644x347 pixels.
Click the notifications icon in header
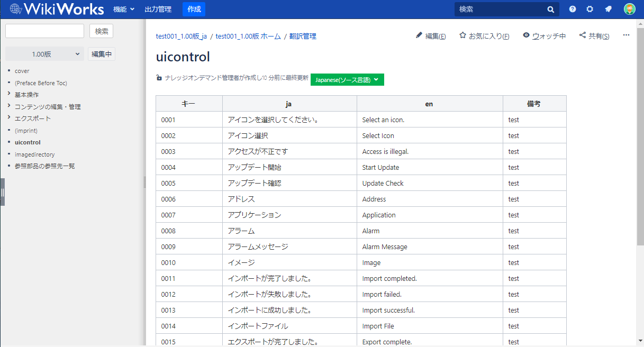coord(609,9)
